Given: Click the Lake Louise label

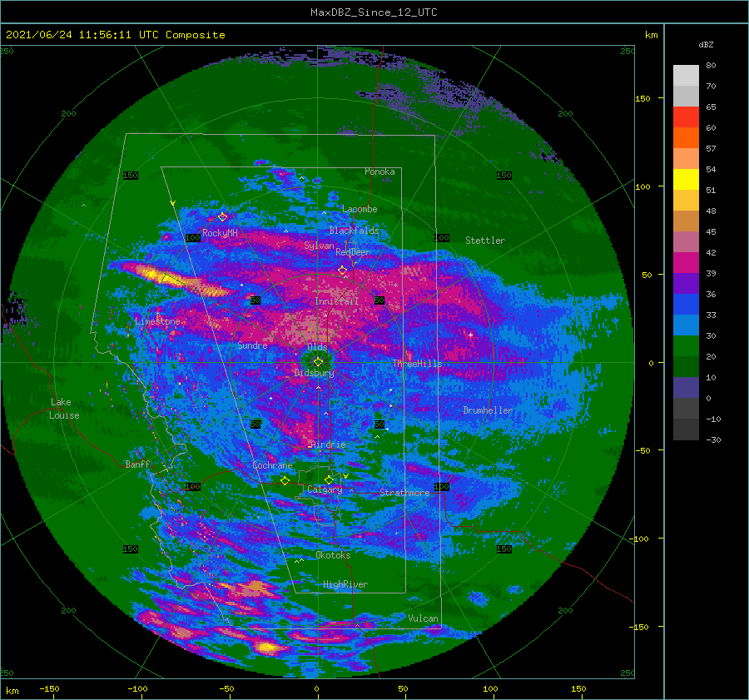Looking at the screenshot, I should click(64, 409).
